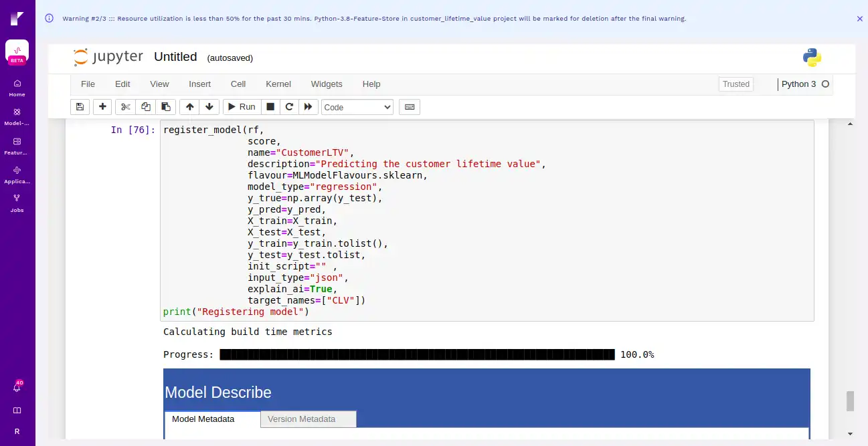Dismiss the resource utilization warning banner
The height and width of the screenshot is (446, 868).
pos(860,19)
